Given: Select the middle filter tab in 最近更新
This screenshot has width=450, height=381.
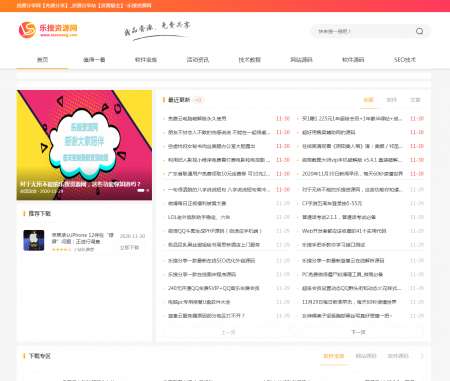Looking at the screenshot, I should [391, 100].
